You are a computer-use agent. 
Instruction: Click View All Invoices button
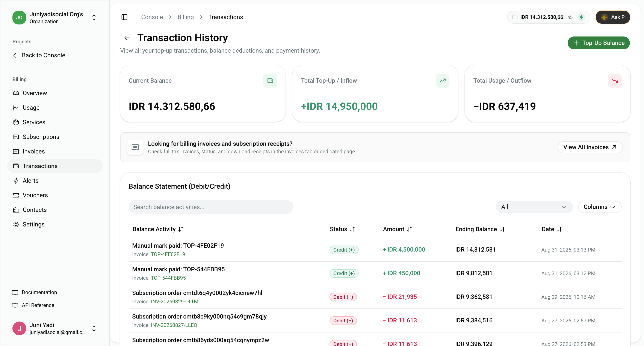coord(590,147)
